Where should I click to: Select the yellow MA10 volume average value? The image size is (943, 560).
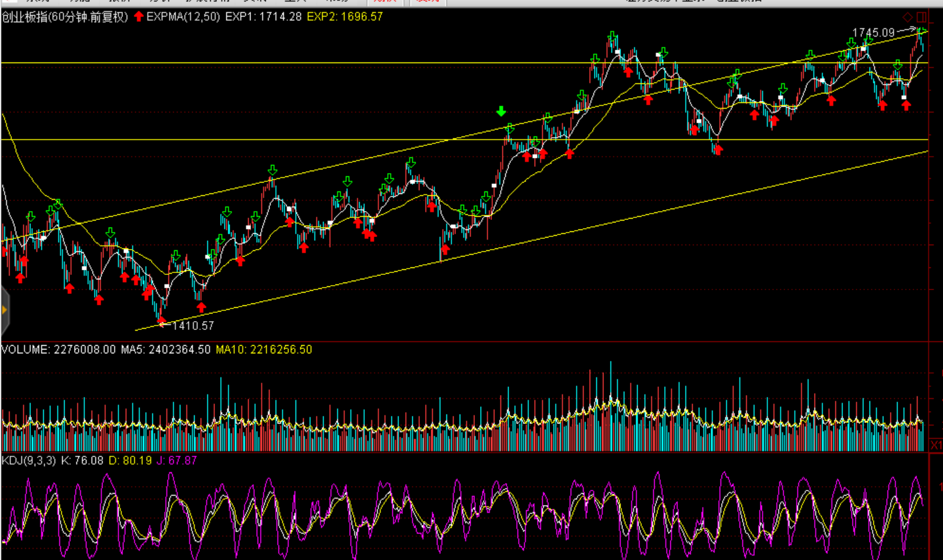click(264, 350)
